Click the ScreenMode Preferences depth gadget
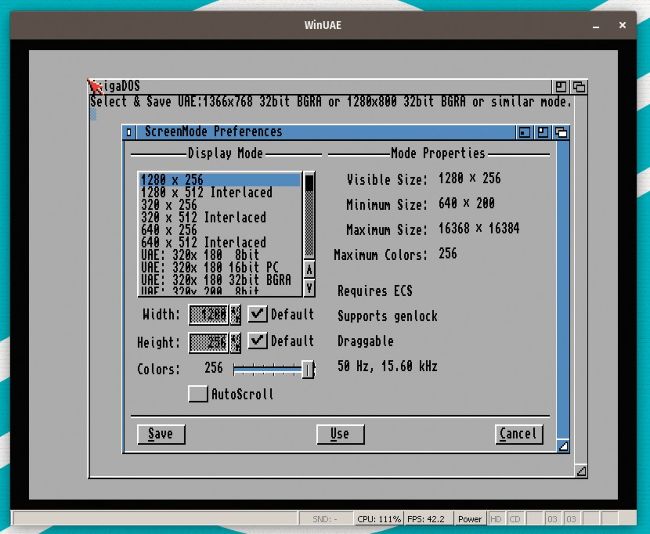Viewport: 650px width, 534px height. pyautogui.click(x=561, y=132)
